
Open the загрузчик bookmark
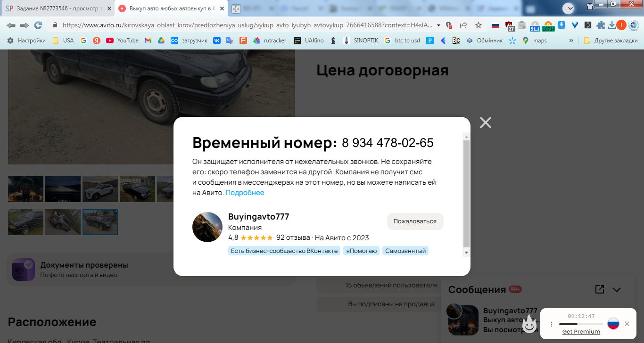pos(189,41)
